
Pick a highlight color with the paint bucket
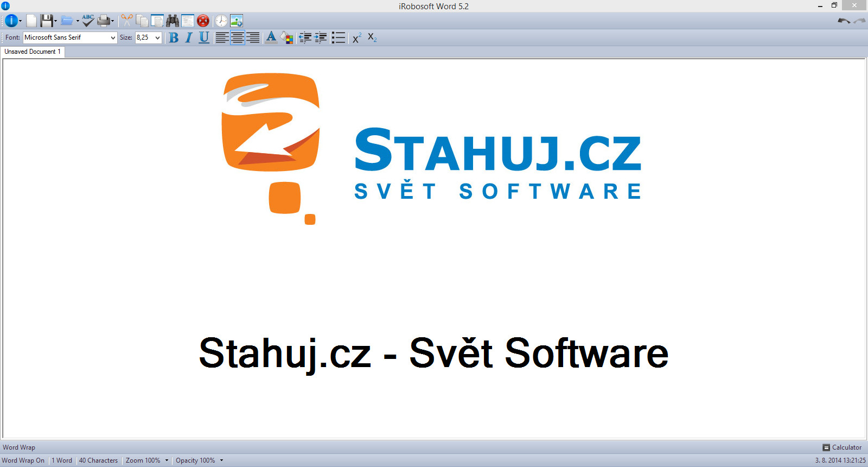pos(287,37)
